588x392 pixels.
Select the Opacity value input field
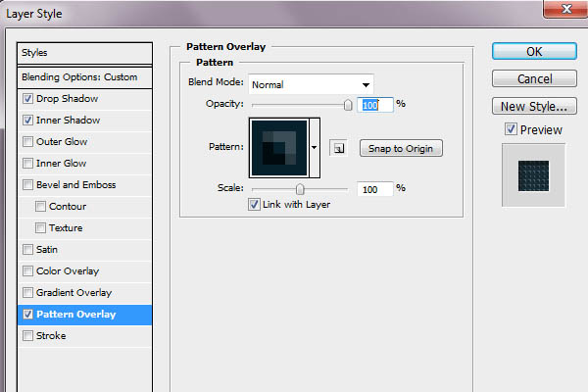pos(375,105)
